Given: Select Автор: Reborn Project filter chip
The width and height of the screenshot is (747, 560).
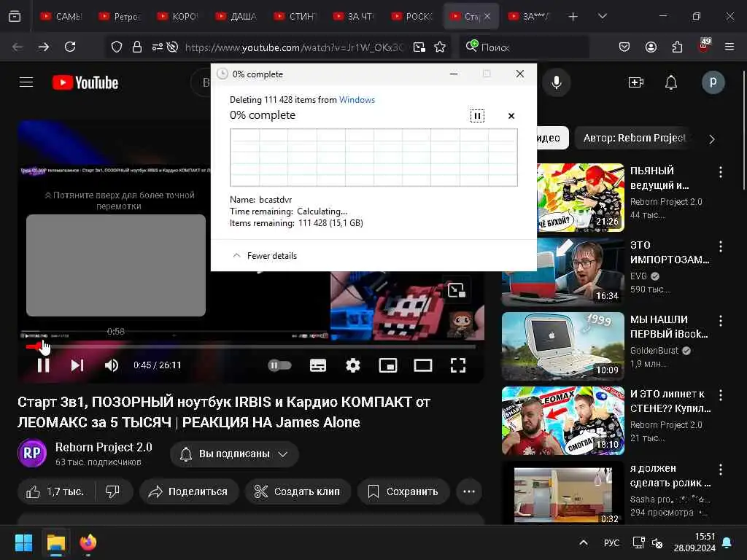Looking at the screenshot, I should coord(634,138).
